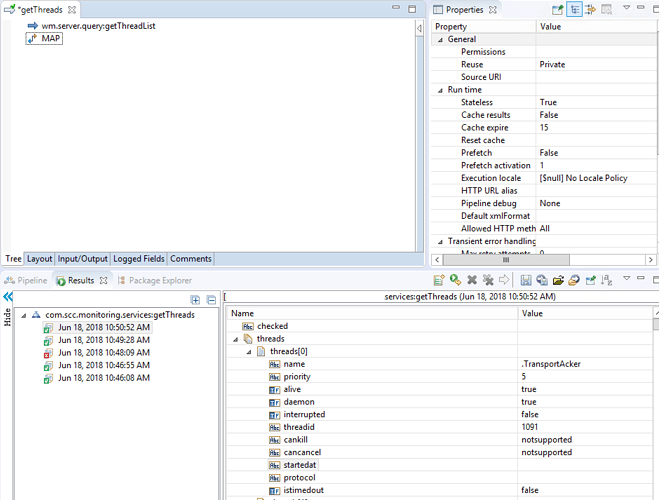Switch to the Package Explorer tab
Screen dimensions: 659x500
155,280
